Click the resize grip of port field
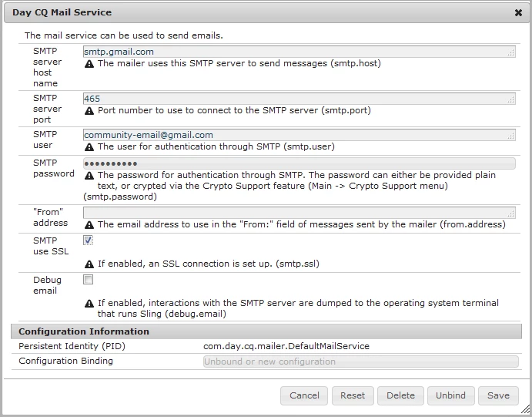The width and height of the screenshot is (532, 417). pos(511,100)
